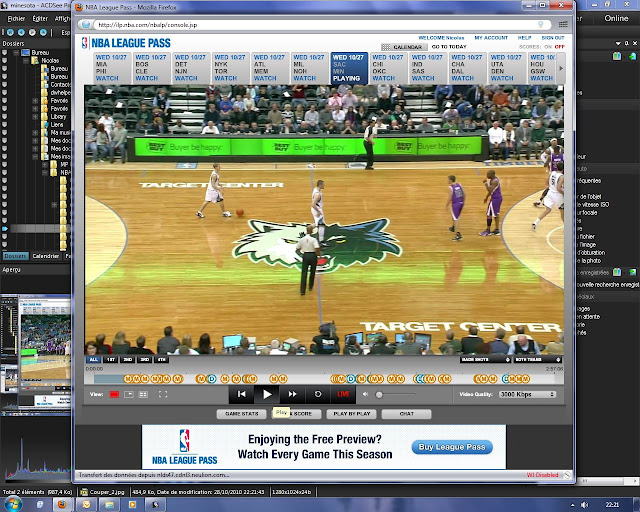Viewport: 640px width, 512px height.
Task: Select the 2ND quarter tab
Action: tap(128, 360)
